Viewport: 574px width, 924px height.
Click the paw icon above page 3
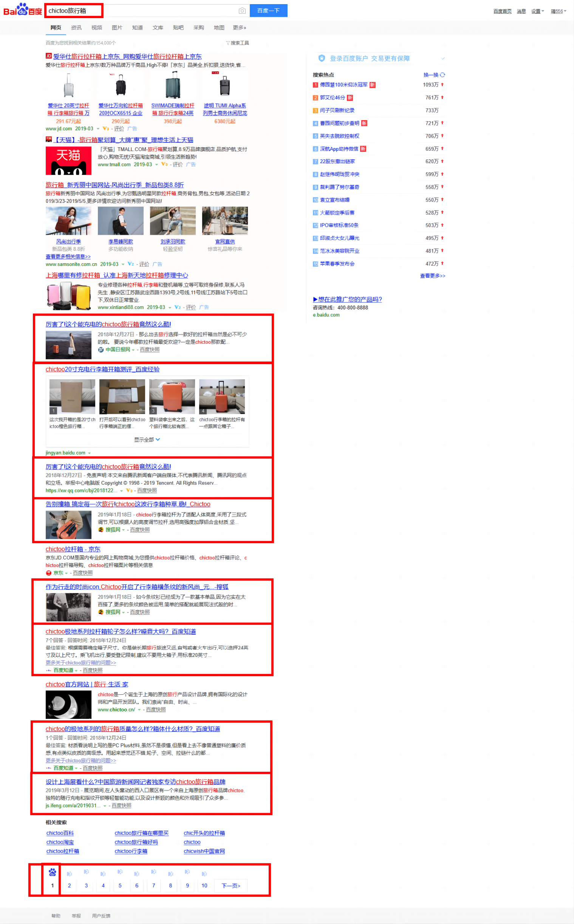86,872
